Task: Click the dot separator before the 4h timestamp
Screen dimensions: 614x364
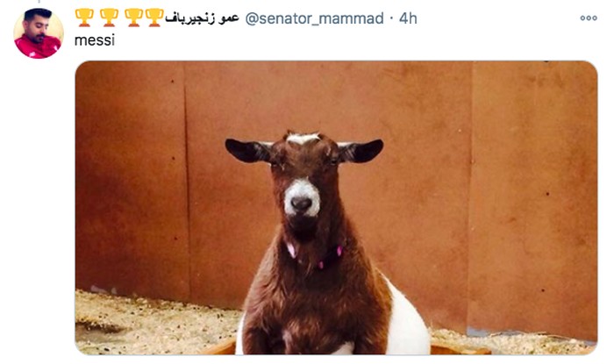Action: 391,18
